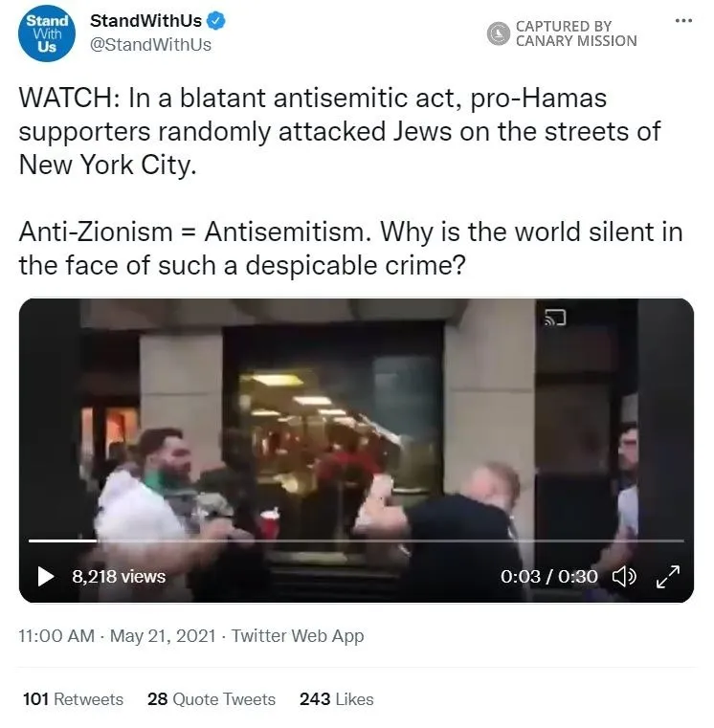Open the Twitter Web App source link

point(298,635)
